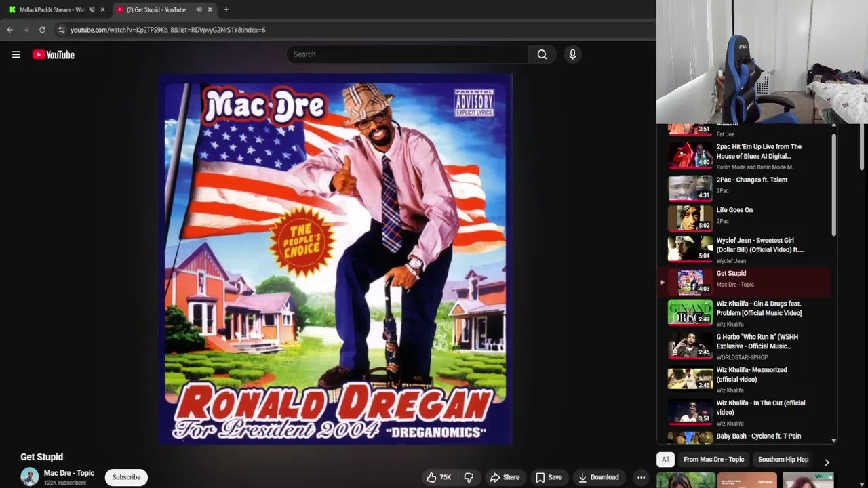Select the Get Stupid - YouTube tab

click(157, 9)
